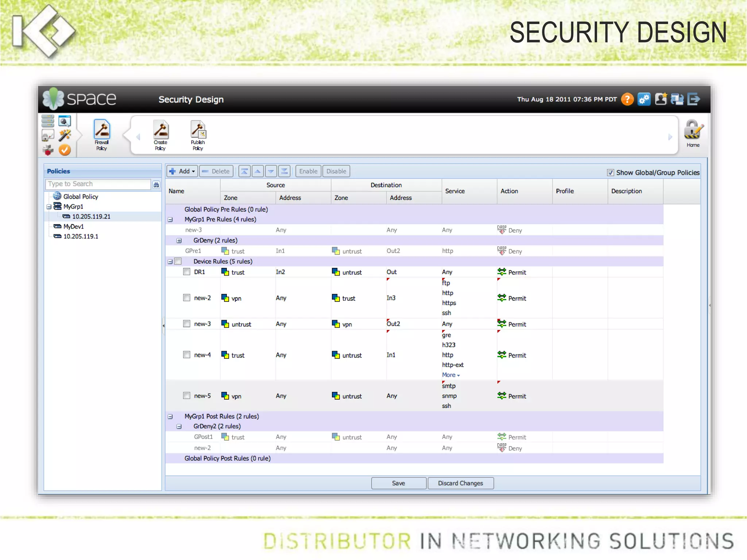Screen dimensions: 747x560
Task: Collapse MyGrp1 Post Rules section
Action: (x=170, y=416)
